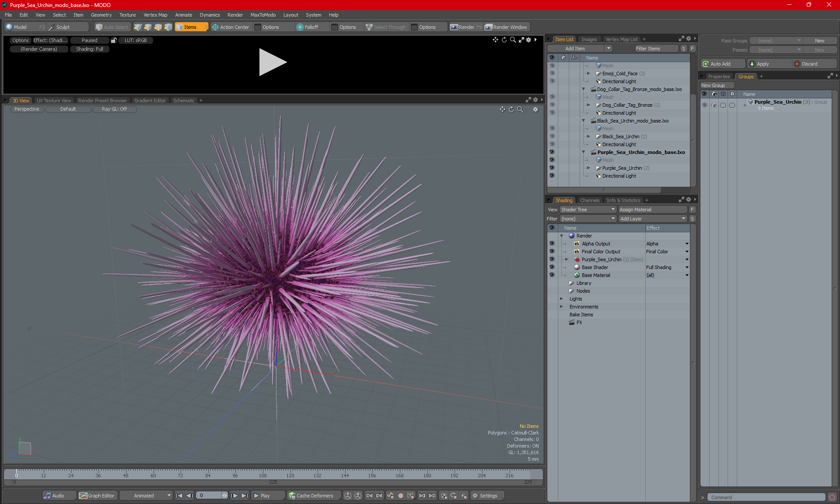Toggle visibility of Purple_Sea_Urchin group
Image resolution: width=840 pixels, height=504 pixels.
click(704, 105)
